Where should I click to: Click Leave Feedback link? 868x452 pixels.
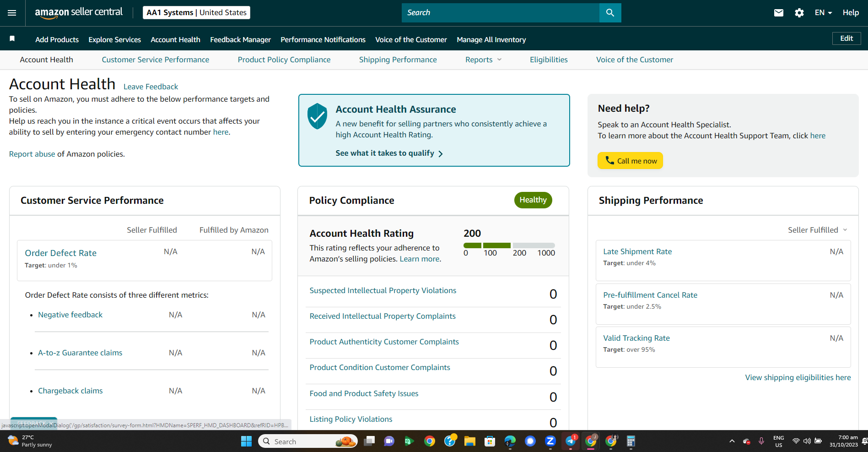[151, 87]
